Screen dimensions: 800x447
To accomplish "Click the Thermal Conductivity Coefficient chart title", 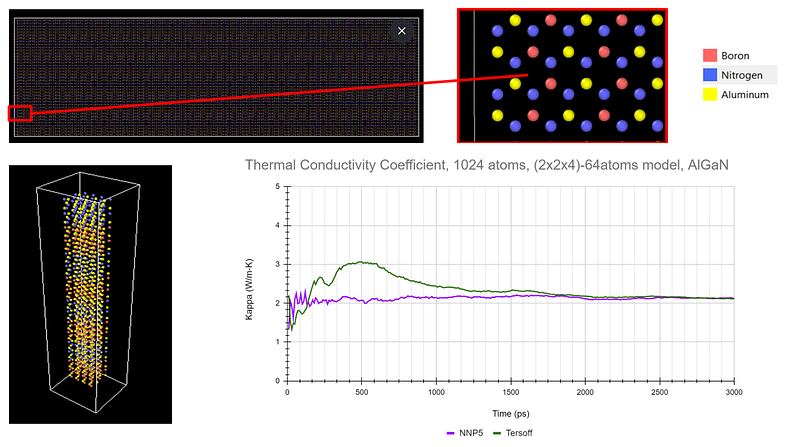I will point(487,165).
